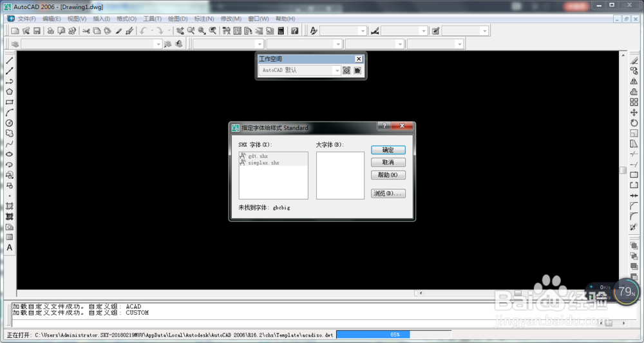The image size is (644, 343).
Task: Click the 大字体(B) list box
Action: pyautogui.click(x=340, y=176)
